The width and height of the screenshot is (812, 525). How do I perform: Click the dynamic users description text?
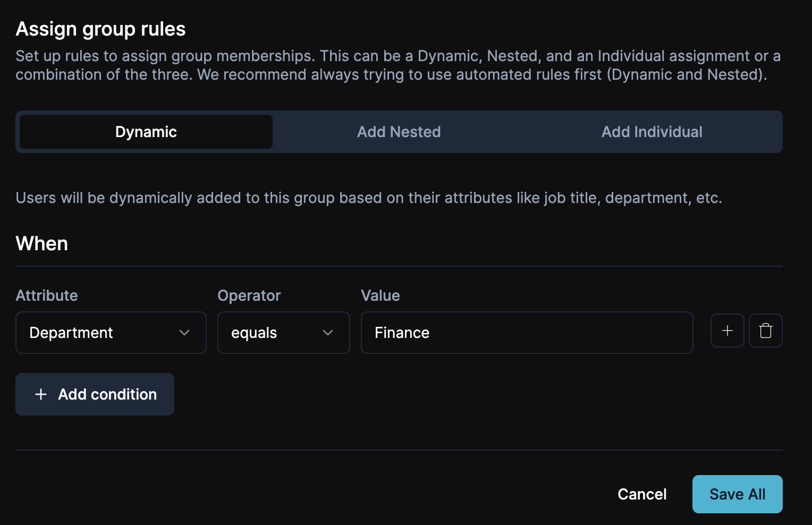(x=368, y=198)
